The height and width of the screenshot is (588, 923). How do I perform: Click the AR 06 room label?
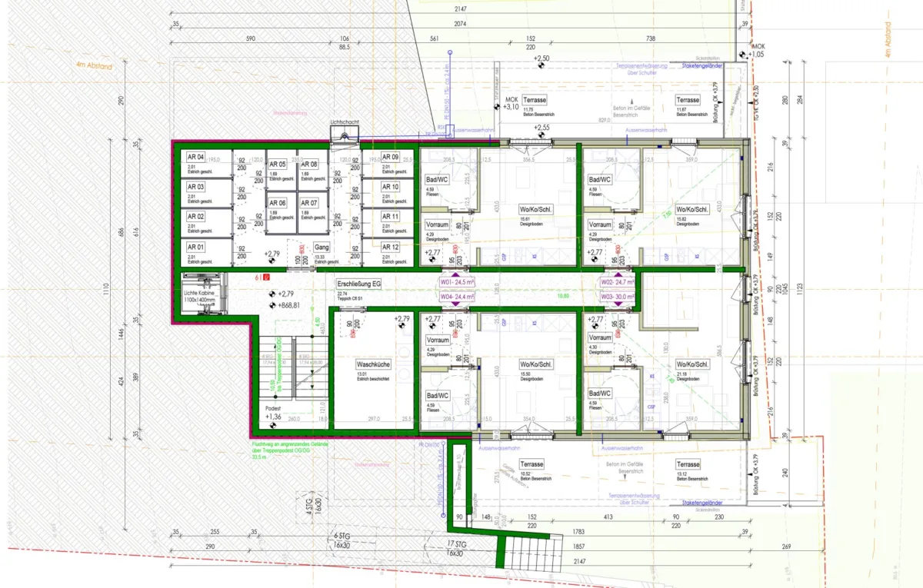click(x=278, y=203)
